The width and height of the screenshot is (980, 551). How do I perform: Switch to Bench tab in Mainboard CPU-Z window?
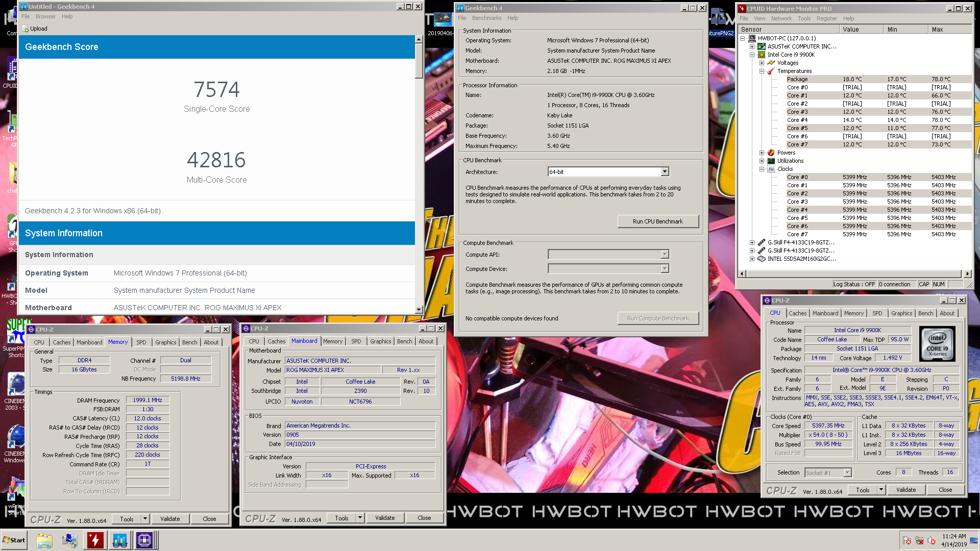click(x=404, y=341)
